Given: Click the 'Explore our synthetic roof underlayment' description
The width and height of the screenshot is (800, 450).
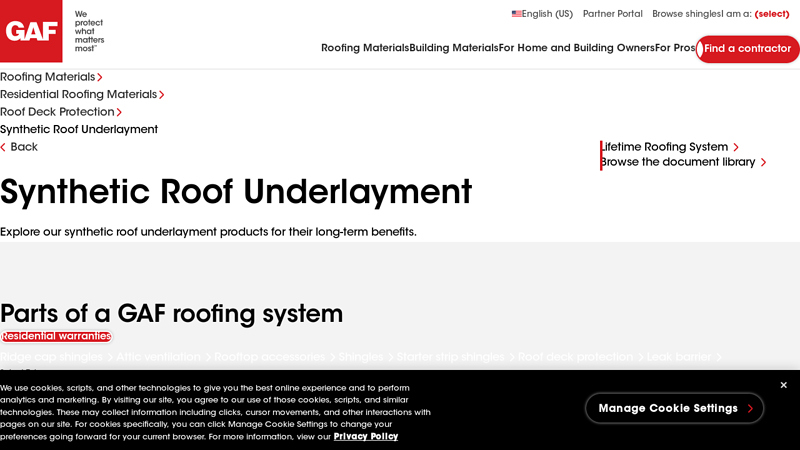Looking at the screenshot, I should click(x=208, y=232).
